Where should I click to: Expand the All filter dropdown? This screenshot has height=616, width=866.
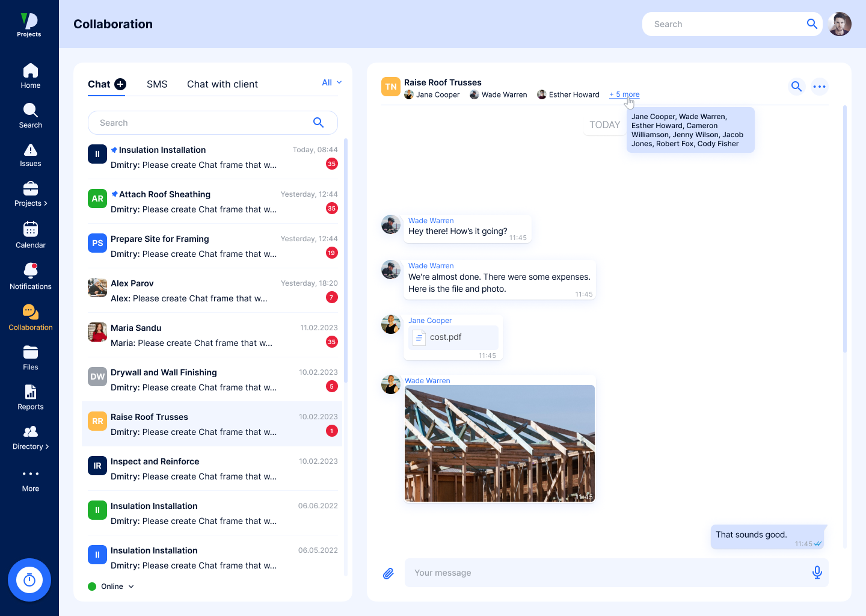tap(331, 82)
